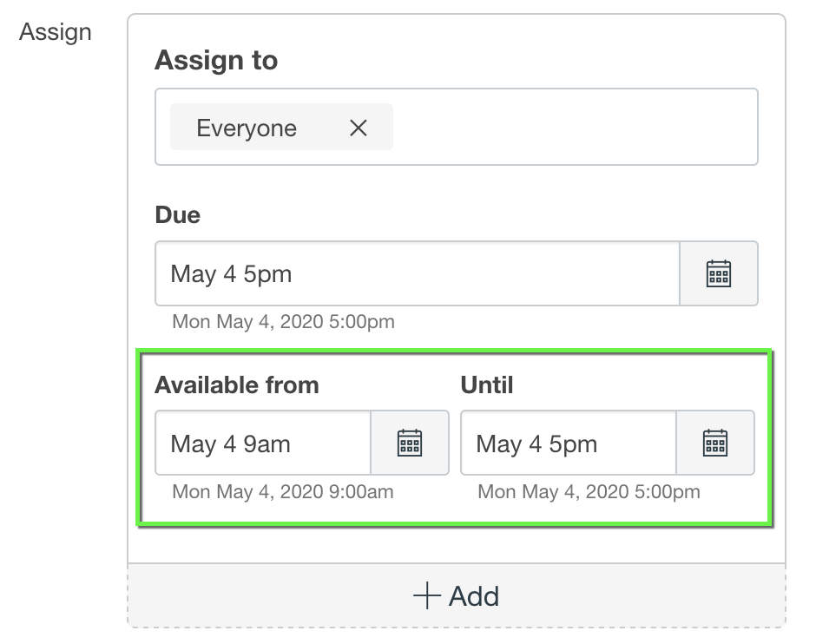This screenshot has width=816, height=644.
Task: Click the Mon May 4, 2020 9:00am text
Action: [283, 492]
